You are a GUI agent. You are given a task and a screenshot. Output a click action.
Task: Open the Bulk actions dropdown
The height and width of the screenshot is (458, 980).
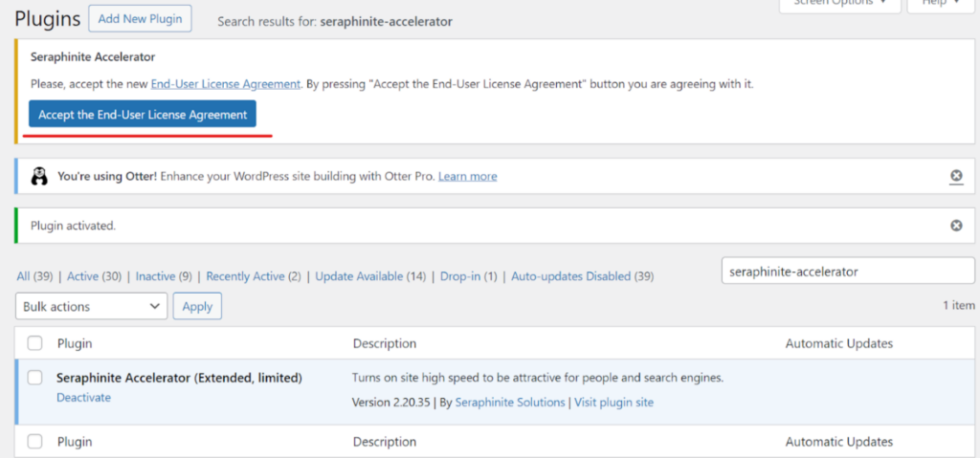(x=91, y=306)
